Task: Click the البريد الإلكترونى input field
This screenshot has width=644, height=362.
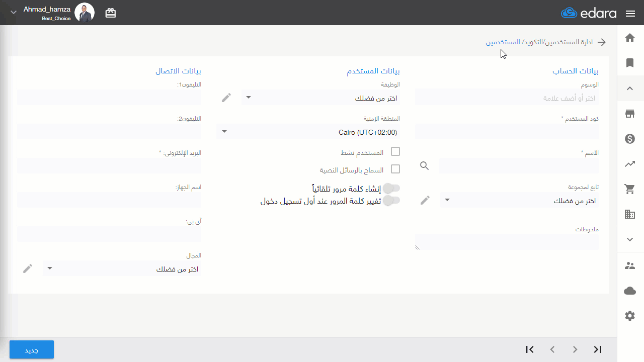Action: coord(109,166)
